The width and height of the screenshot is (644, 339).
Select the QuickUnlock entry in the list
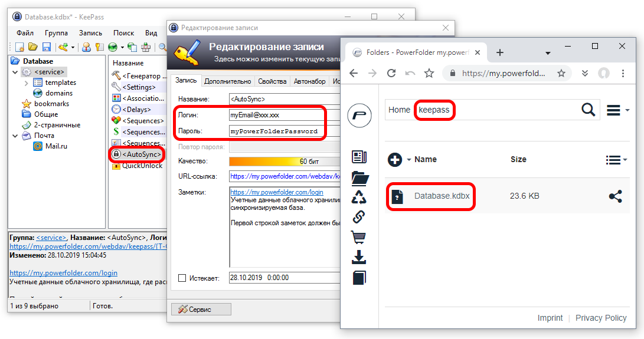pos(142,166)
